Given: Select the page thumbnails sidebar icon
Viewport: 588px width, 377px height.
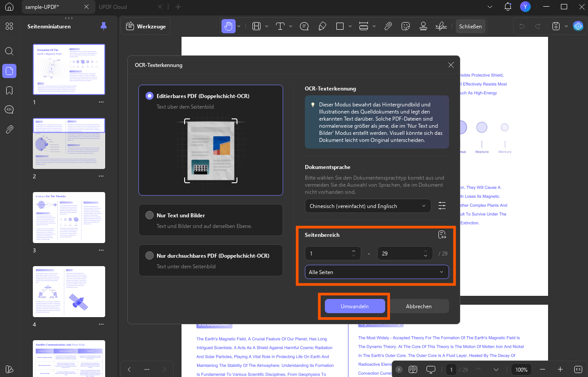Looking at the screenshot, I should [9, 71].
